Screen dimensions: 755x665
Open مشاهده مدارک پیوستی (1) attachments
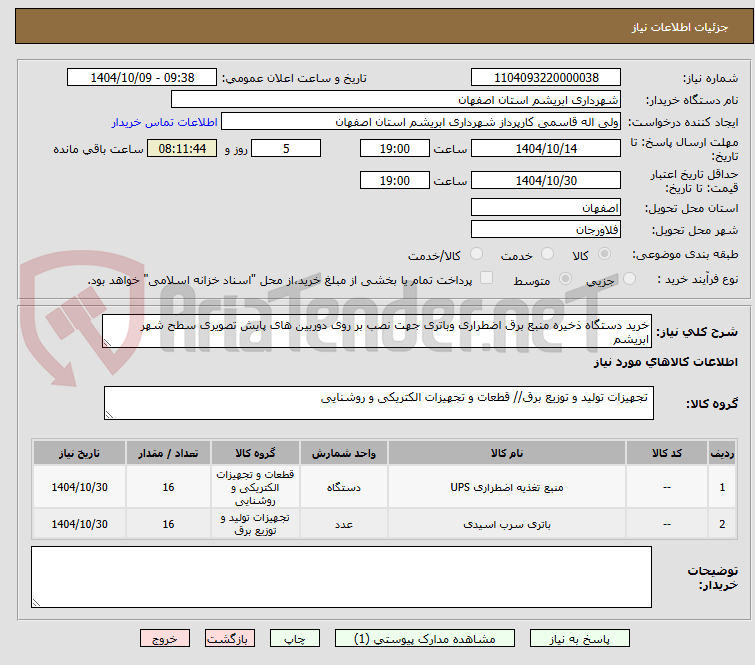[424, 637]
